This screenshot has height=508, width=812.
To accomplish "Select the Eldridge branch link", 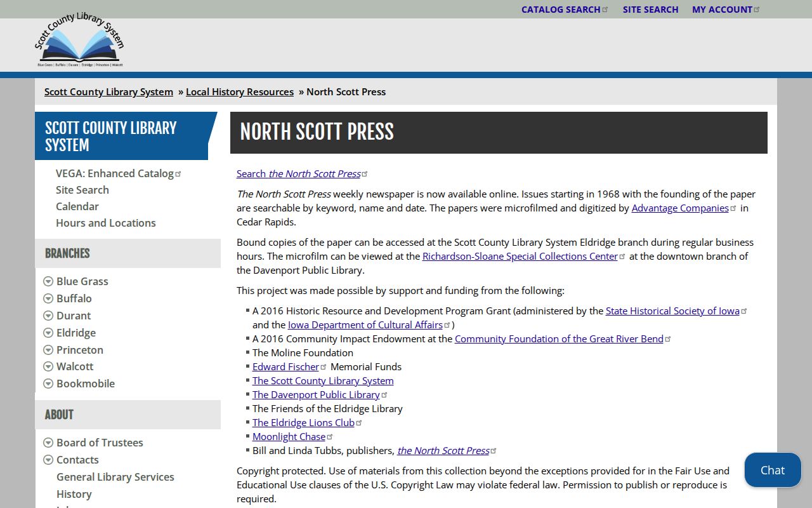I will pyautogui.click(x=76, y=333).
